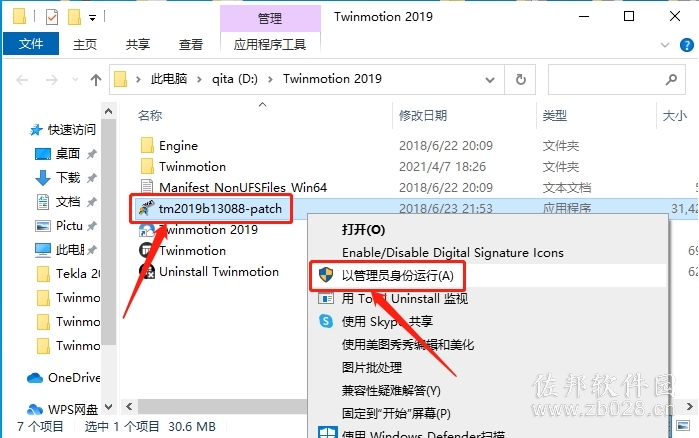The image size is (699, 438).
Task: Click the tm2019b13088-patch application icon
Action: (146, 208)
